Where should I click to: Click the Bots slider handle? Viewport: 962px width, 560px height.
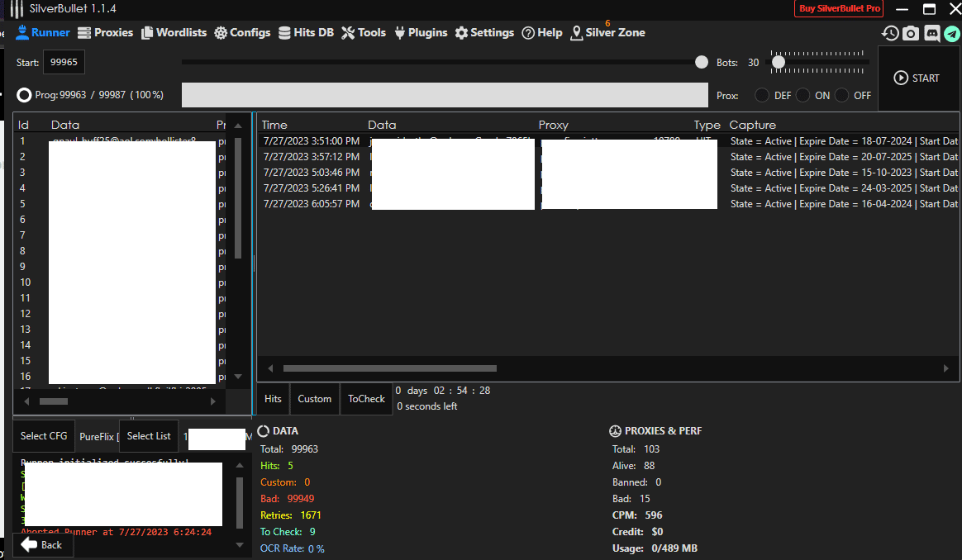click(778, 62)
